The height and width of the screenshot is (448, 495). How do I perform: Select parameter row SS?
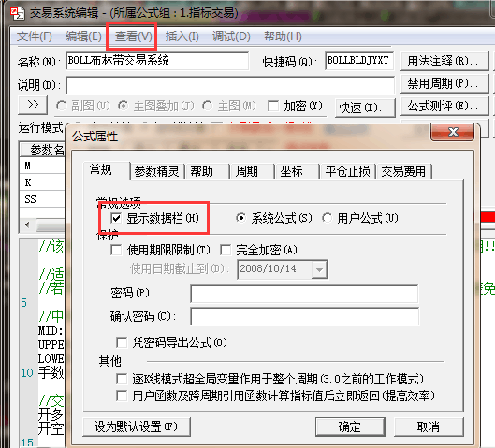coord(42,199)
